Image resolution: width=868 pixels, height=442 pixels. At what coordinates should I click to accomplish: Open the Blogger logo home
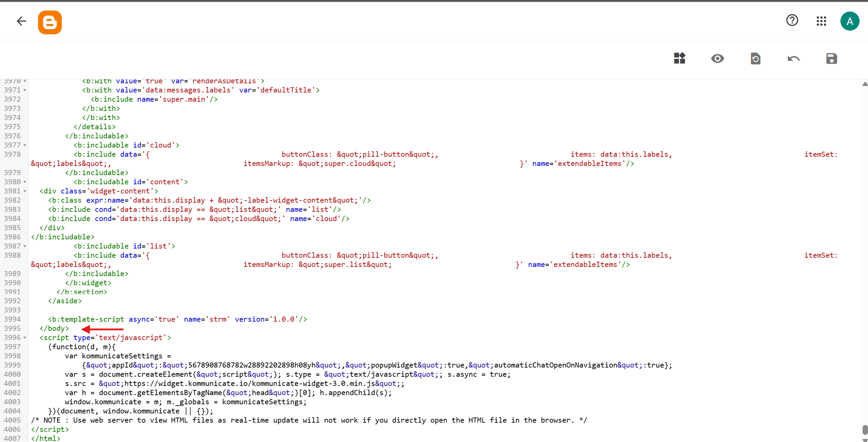tap(50, 22)
